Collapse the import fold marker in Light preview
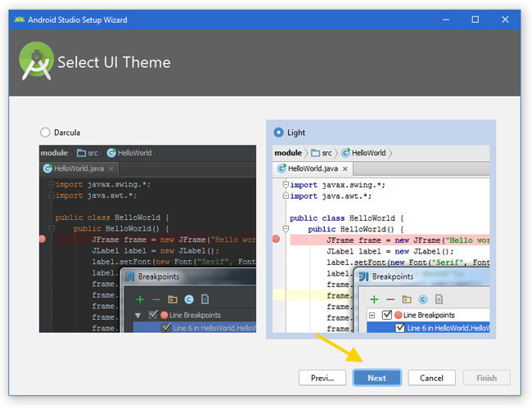The height and width of the screenshot is (408, 532). tap(285, 185)
